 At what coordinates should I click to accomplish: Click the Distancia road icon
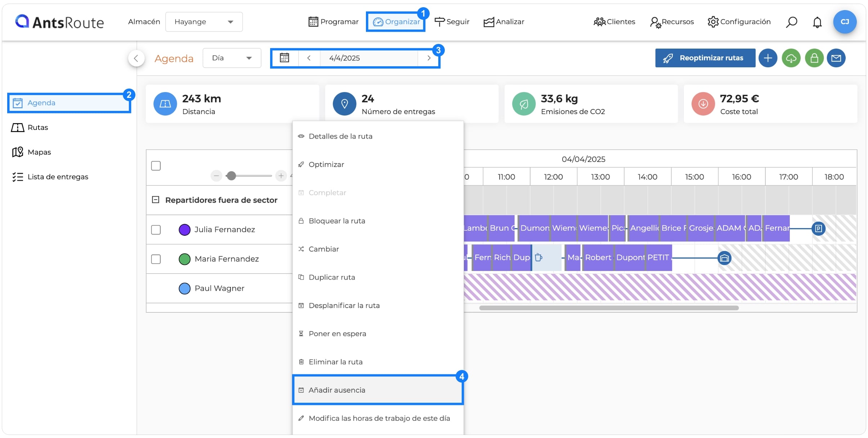(165, 104)
